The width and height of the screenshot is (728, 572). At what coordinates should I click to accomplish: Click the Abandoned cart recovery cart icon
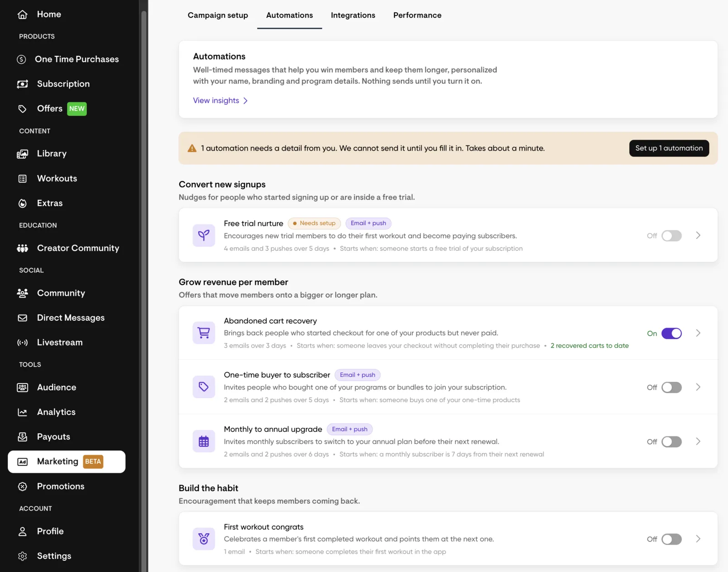click(204, 333)
